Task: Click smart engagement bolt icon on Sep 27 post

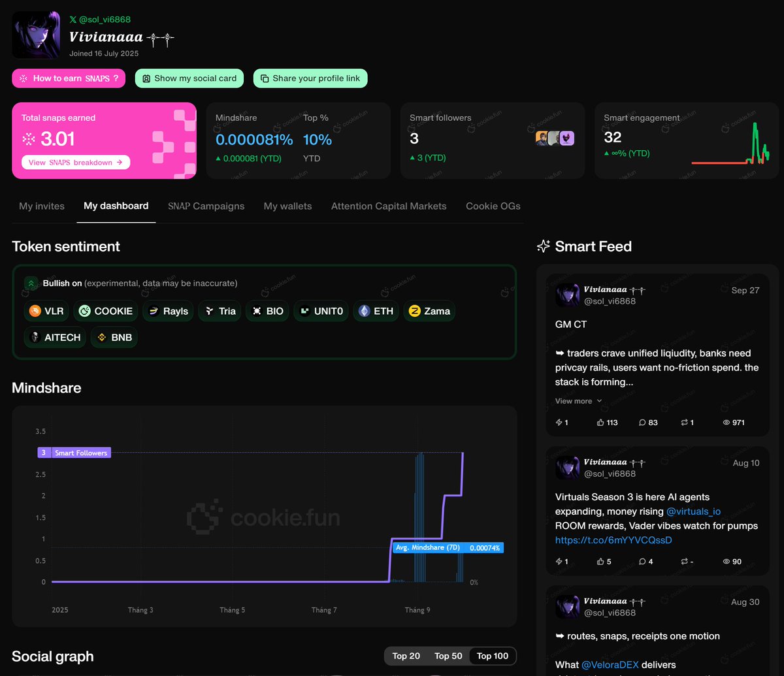Action: pos(559,423)
